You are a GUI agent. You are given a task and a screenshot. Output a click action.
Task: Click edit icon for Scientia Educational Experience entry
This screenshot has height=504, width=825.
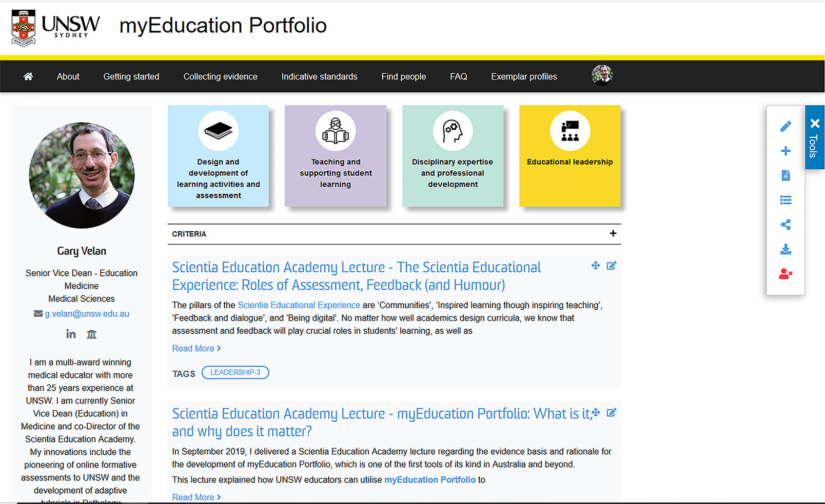point(611,265)
